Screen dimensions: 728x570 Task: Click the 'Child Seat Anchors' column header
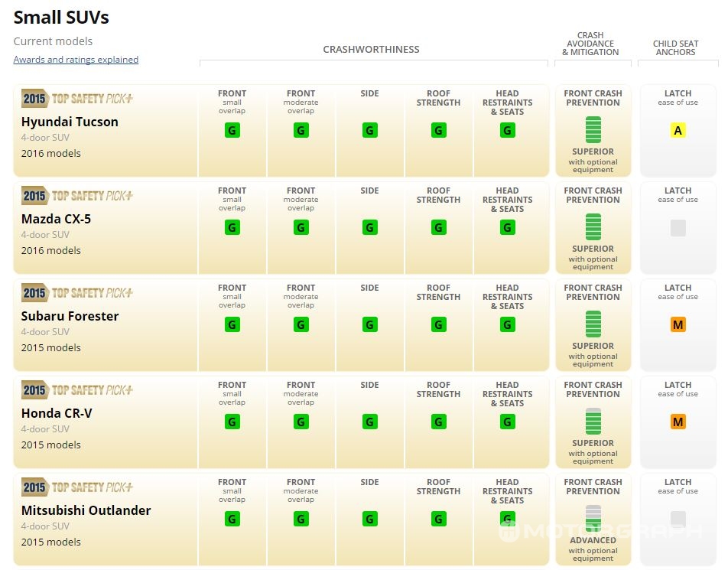675,47
